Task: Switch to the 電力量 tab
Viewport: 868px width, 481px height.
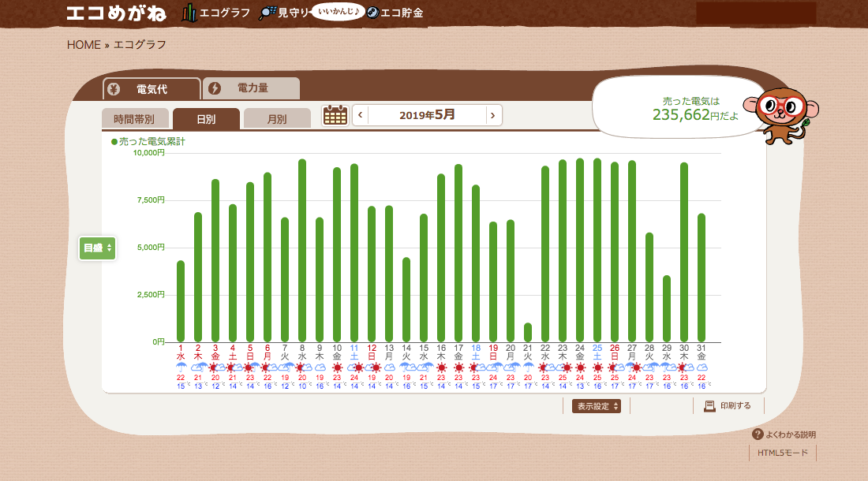Action: 252,88
